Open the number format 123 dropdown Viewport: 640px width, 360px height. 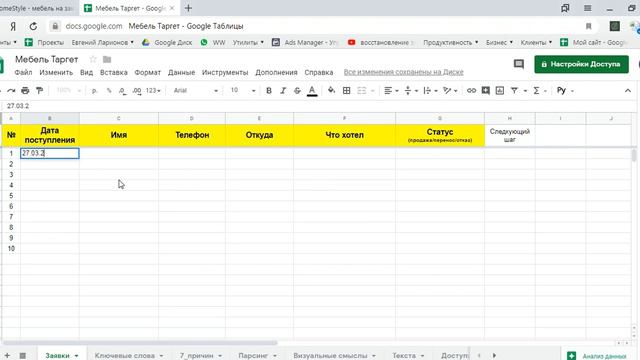pyautogui.click(x=153, y=91)
